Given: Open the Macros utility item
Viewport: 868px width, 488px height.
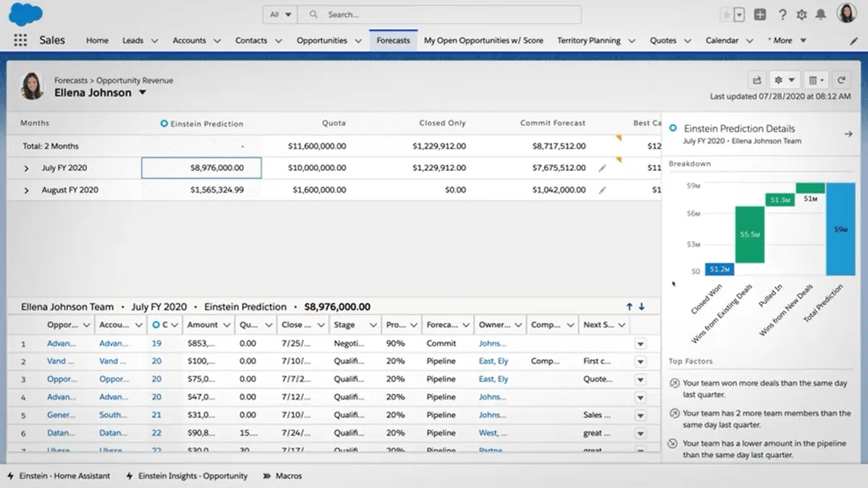Looking at the screenshot, I should (x=282, y=476).
